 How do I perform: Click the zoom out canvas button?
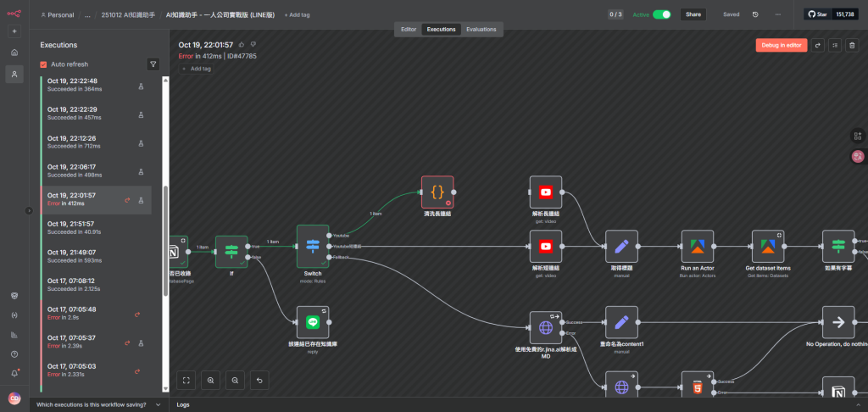[x=236, y=381]
